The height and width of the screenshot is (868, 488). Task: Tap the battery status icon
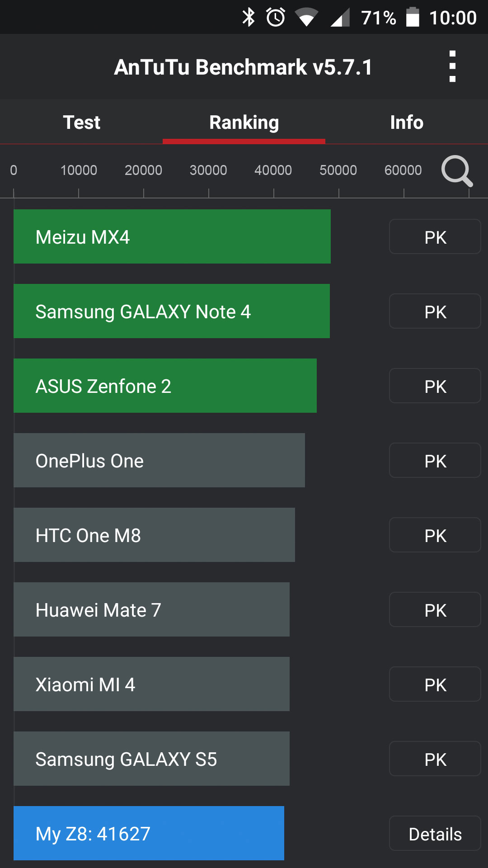click(412, 18)
